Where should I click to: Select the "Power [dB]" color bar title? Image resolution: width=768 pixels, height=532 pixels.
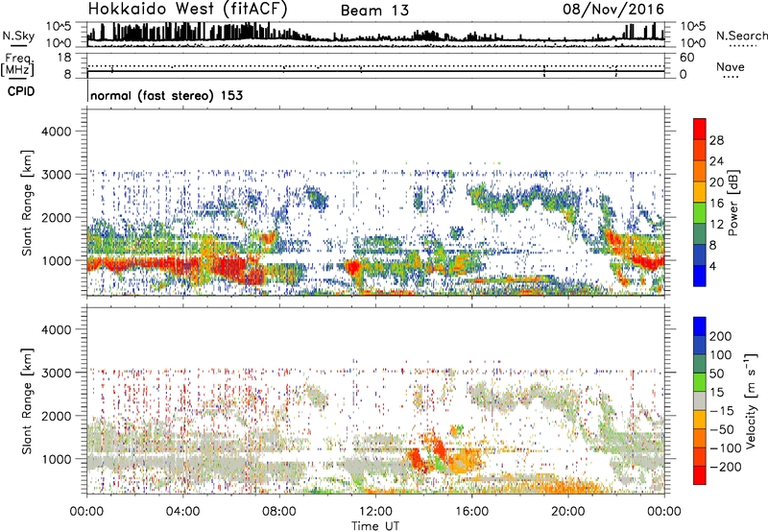tap(732, 203)
